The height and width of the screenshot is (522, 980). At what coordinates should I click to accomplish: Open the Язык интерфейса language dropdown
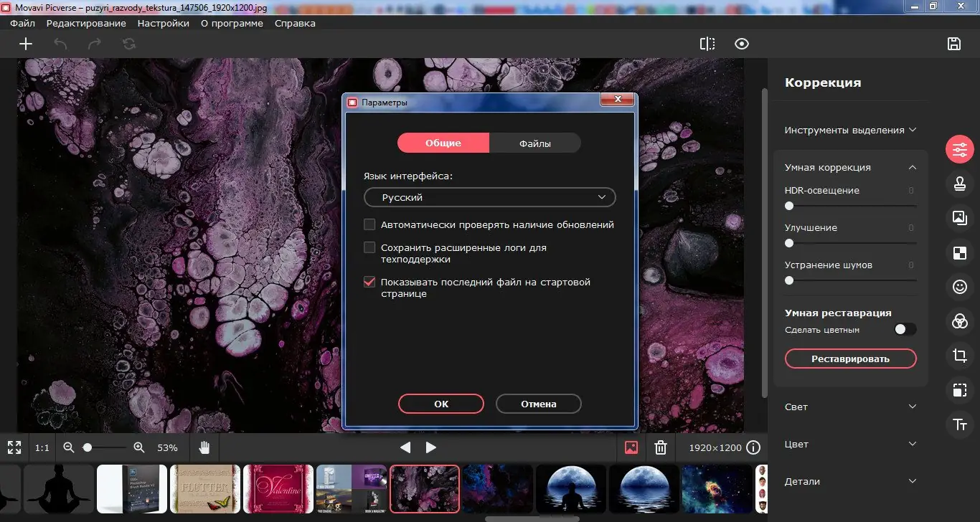490,197
